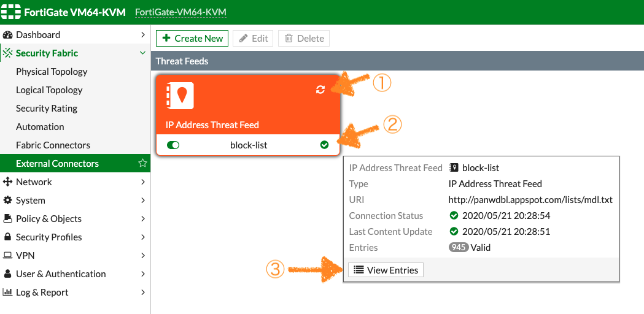Click the Log & Report chart icon
Image resolution: width=644 pixels, height=314 pixels.
click(7, 293)
